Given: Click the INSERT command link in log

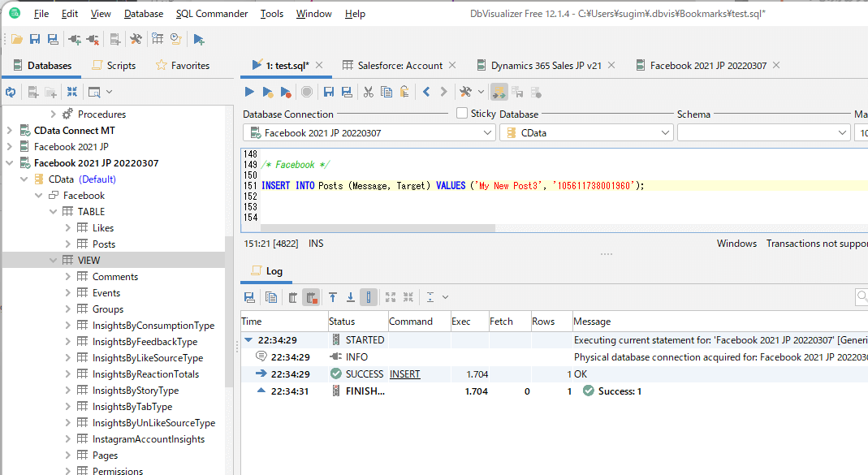Looking at the screenshot, I should [404, 374].
